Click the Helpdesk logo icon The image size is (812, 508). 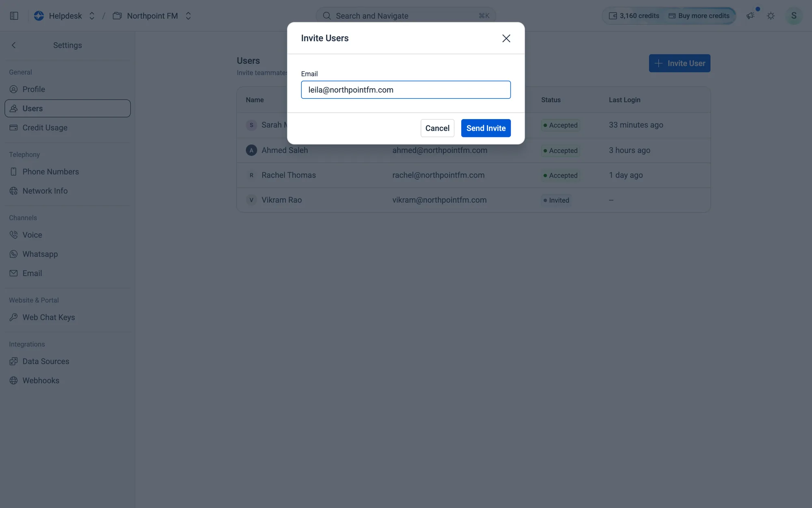(x=39, y=16)
